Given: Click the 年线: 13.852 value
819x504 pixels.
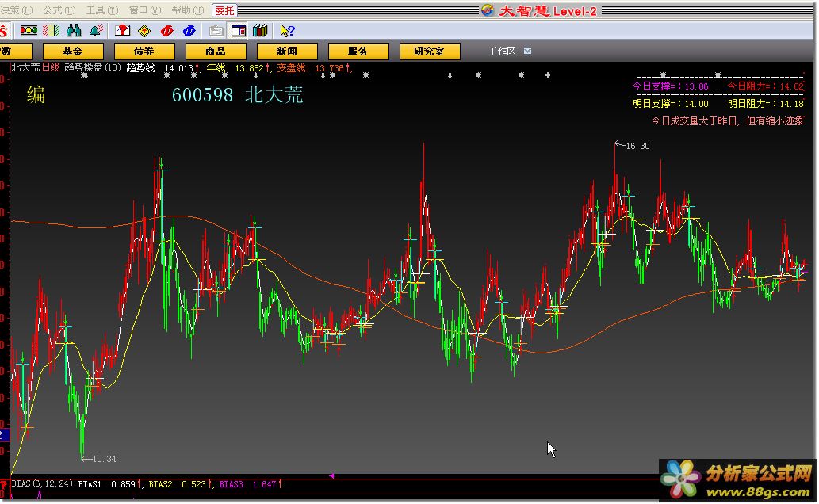Looking at the screenshot, I should pyautogui.click(x=238, y=68).
